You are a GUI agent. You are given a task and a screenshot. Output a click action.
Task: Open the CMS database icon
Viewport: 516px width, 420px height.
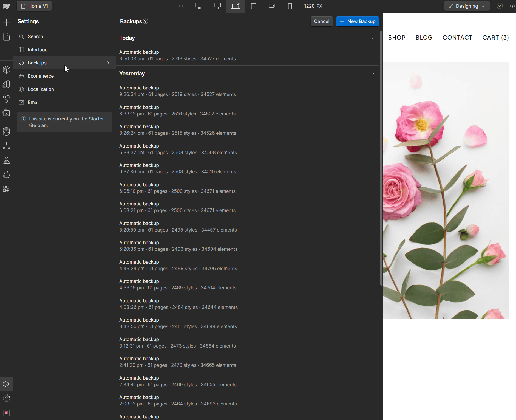click(x=7, y=131)
